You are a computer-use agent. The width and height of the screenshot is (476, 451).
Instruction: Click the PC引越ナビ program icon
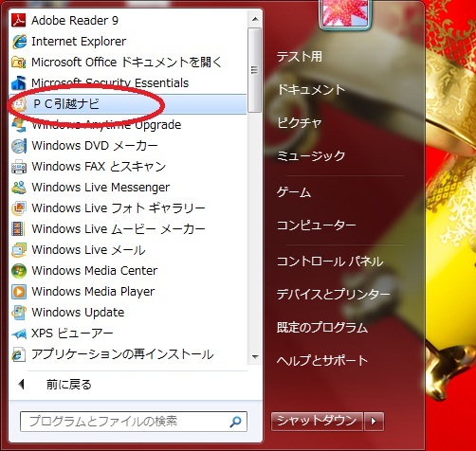[19, 104]
